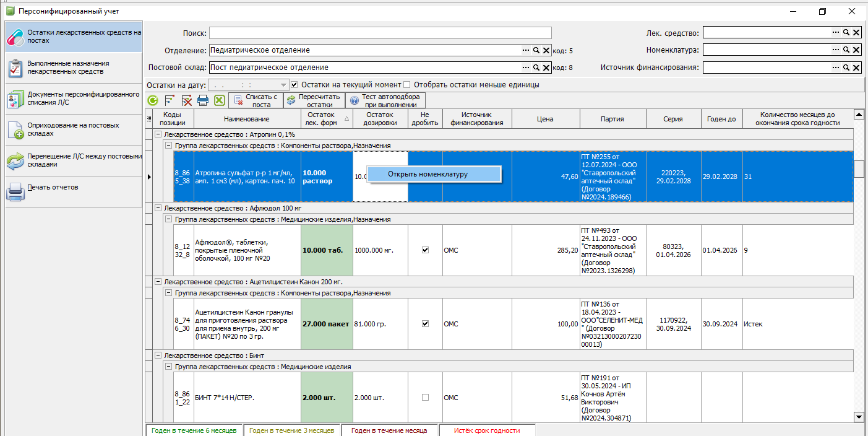
Task: Click the ellipsis in Лек. средство field
Action: pos(836,33)
